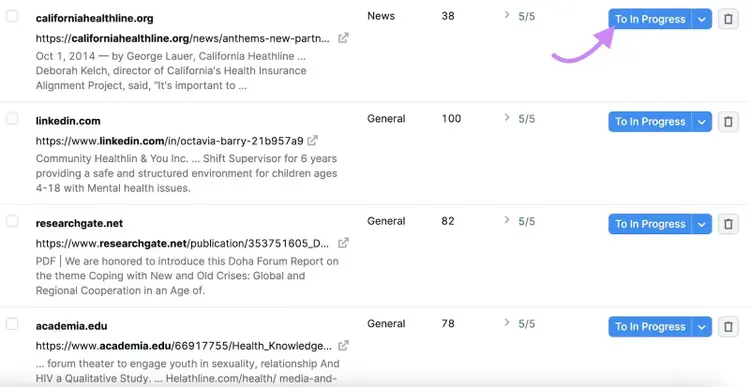Click the Oct 1, 2014 George Lauer snippet
Image resolution: width=750 pixels, height=387 pixels.
(171, 71)
